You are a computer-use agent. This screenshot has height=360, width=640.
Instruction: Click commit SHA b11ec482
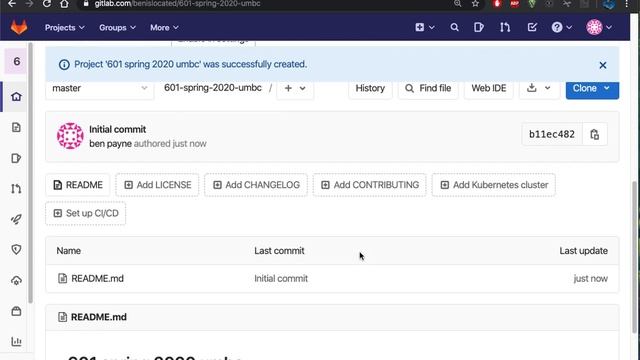click(552, 134)
